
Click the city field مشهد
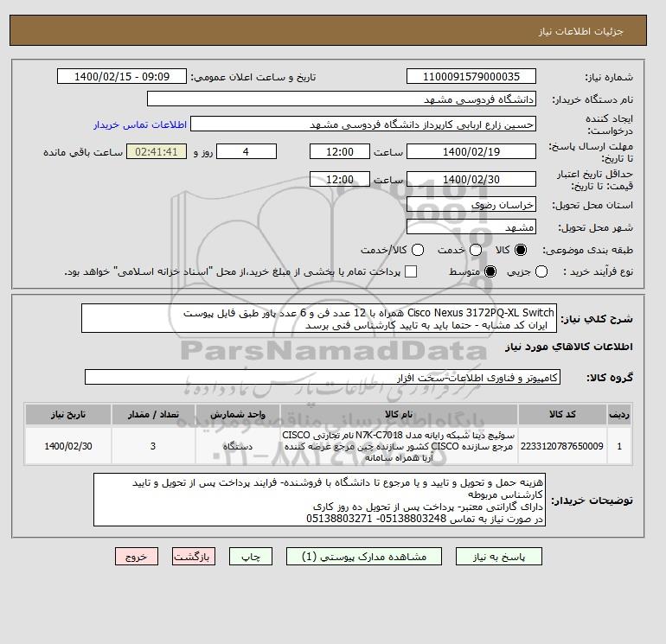[471, 227]
